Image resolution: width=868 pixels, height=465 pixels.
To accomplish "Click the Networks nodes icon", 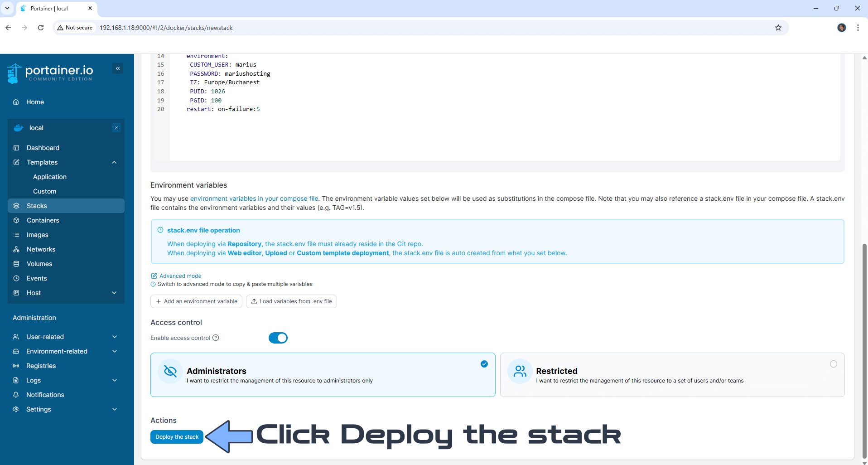I will [x=16, y=249].
